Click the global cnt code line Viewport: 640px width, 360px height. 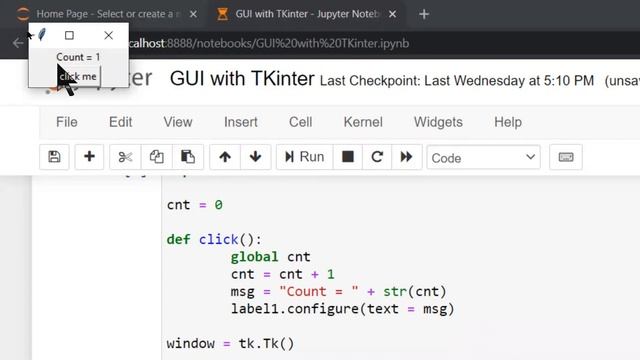click(270, 257)
